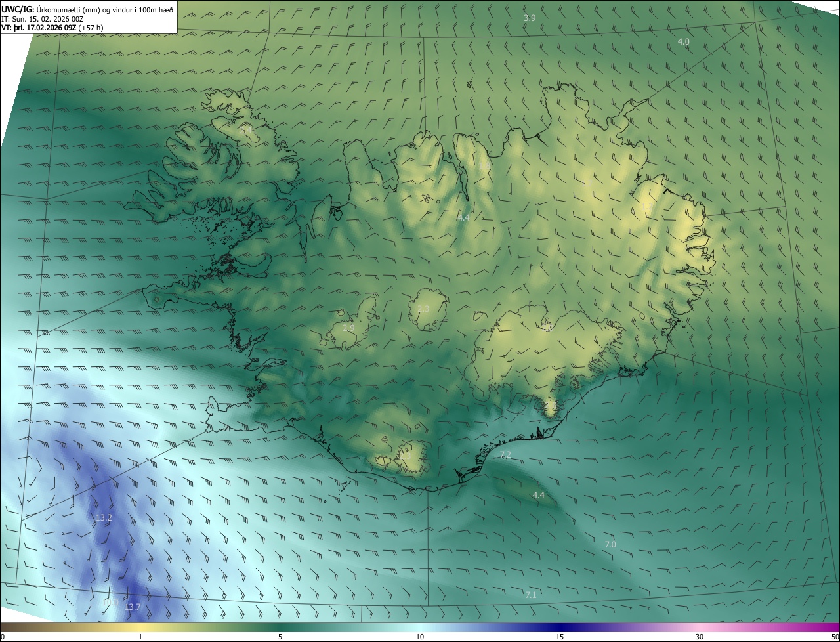This screenshot has height=642, width=840.
Task: Click the 2.3 value on Hofsjökull glacier
Action: pos(423,309)
